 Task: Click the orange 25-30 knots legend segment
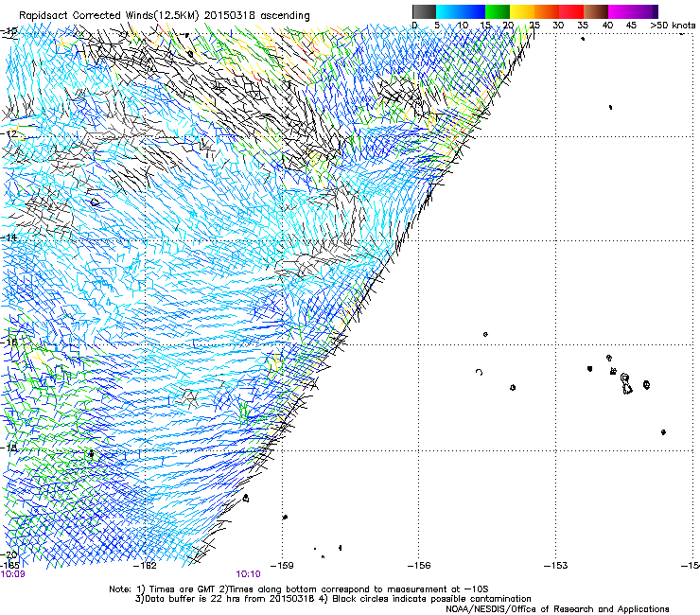(547, 11)
